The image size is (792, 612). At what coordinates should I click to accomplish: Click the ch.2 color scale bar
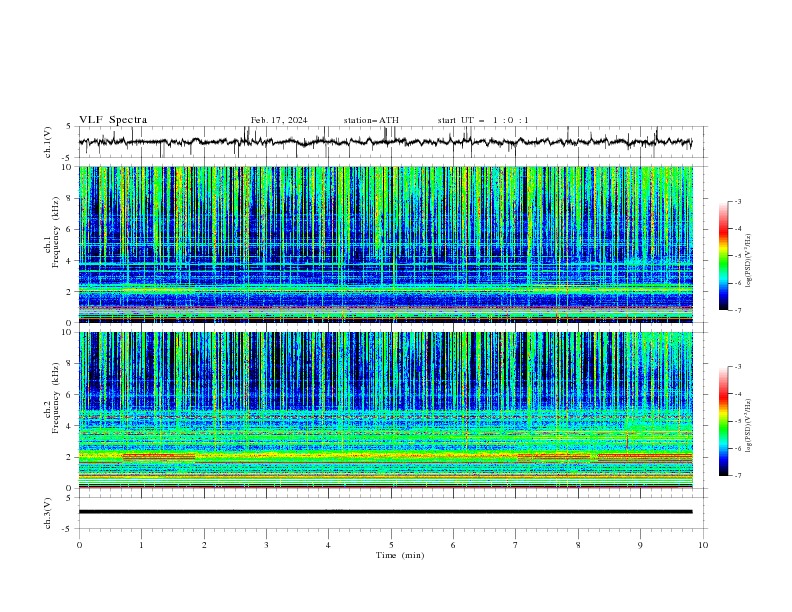pos(724,421)
